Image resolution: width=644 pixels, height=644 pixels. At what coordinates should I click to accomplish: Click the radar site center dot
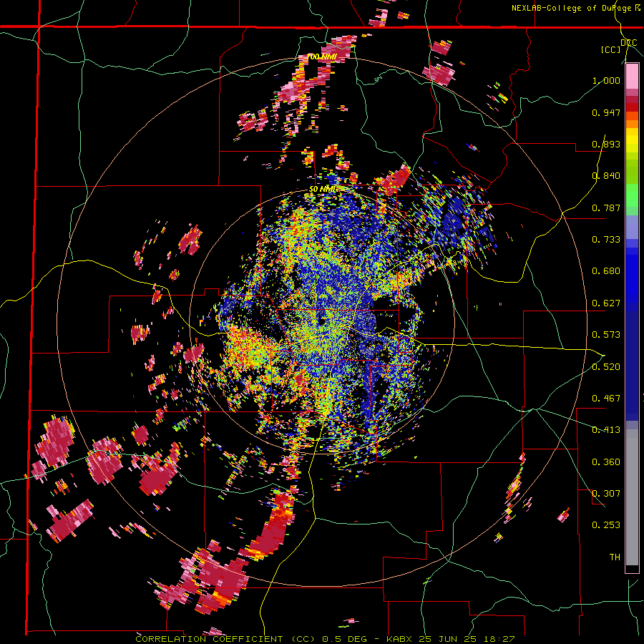322,321
